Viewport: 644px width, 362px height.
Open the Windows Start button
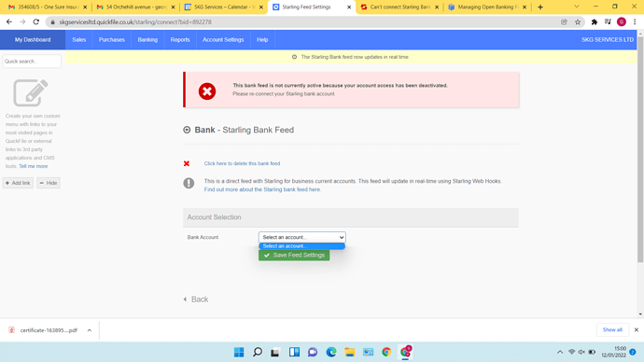(239, 352)
